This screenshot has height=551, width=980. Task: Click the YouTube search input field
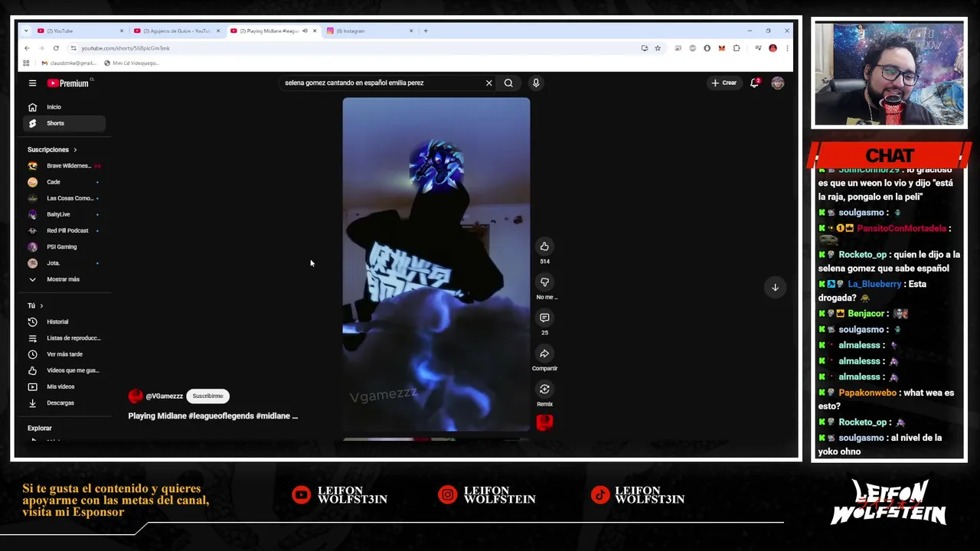tap(383, 83)
